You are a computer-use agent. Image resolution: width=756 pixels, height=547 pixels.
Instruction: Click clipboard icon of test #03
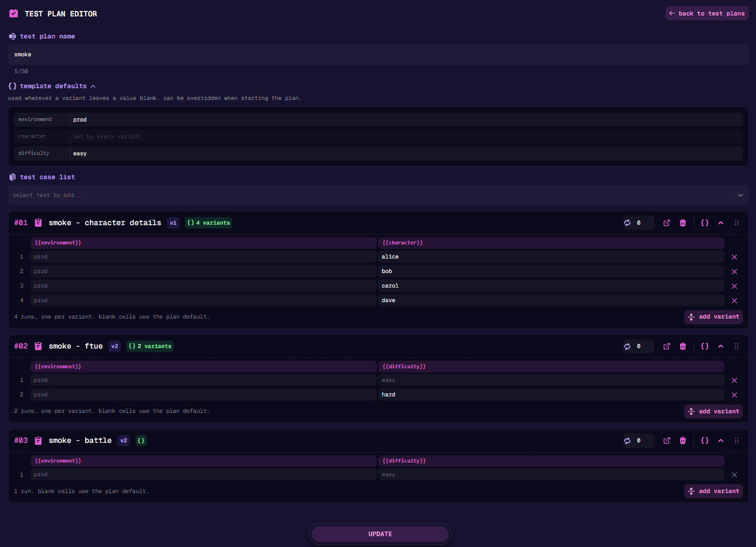[x=38, y=441]
